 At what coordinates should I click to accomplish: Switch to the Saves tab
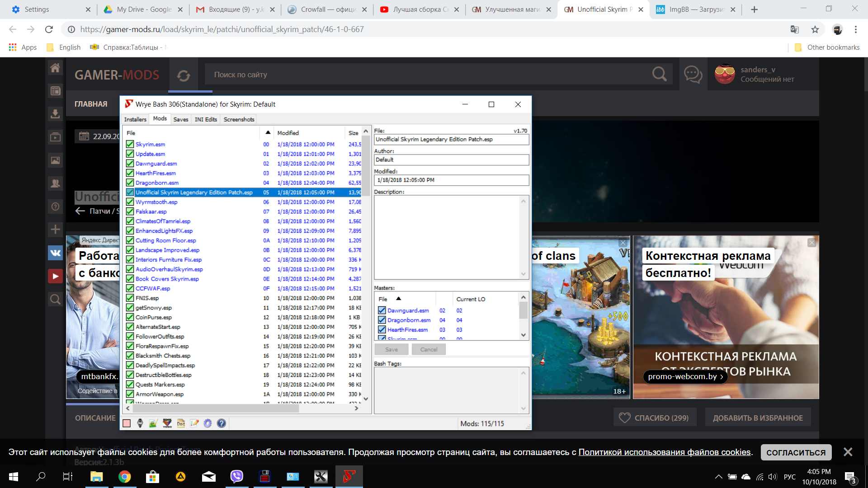point(181,119)
